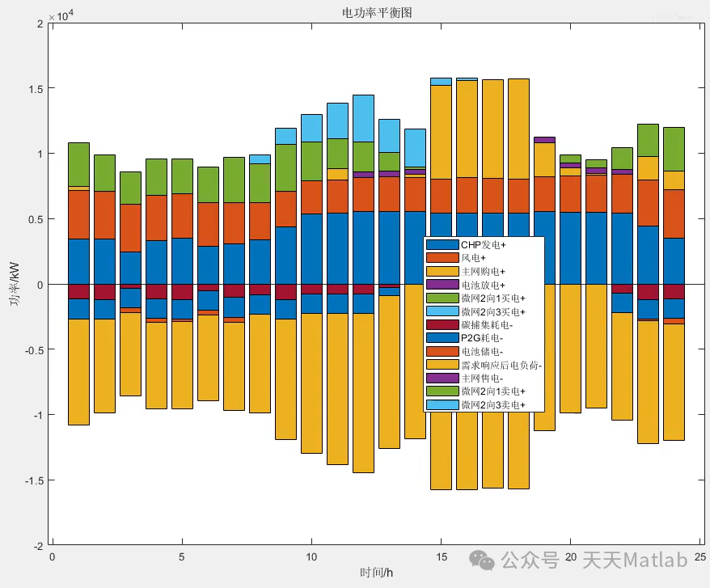Click the 微网2向1卖电+ legend label
Screen dimensions: 710x588
[x=493, y=391]
